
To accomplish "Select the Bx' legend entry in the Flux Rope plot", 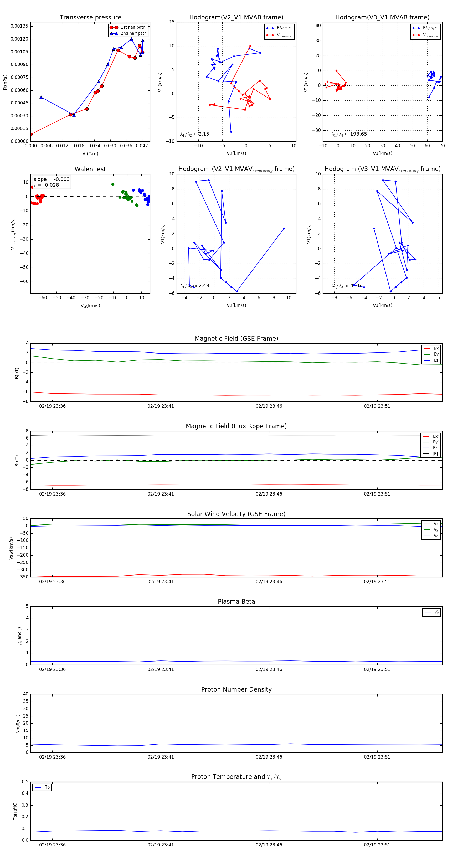I will pyautogui.click(x=431, y=436).
